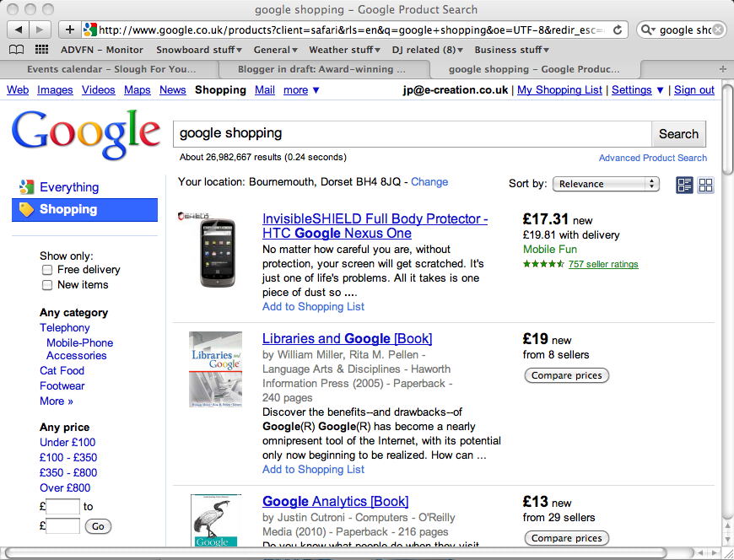Click the Compare prices button for Libraries and Google
734x560 pixels.
(x=566, y=375)
